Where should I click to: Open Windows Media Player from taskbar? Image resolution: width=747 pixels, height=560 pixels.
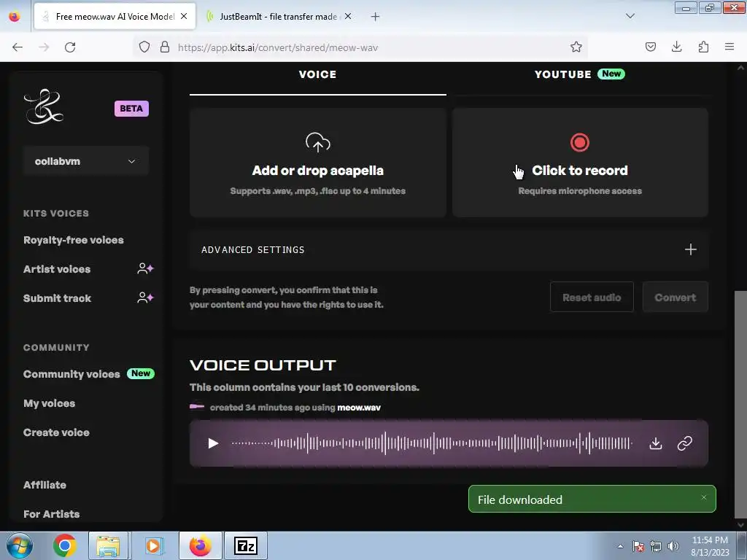153,545
